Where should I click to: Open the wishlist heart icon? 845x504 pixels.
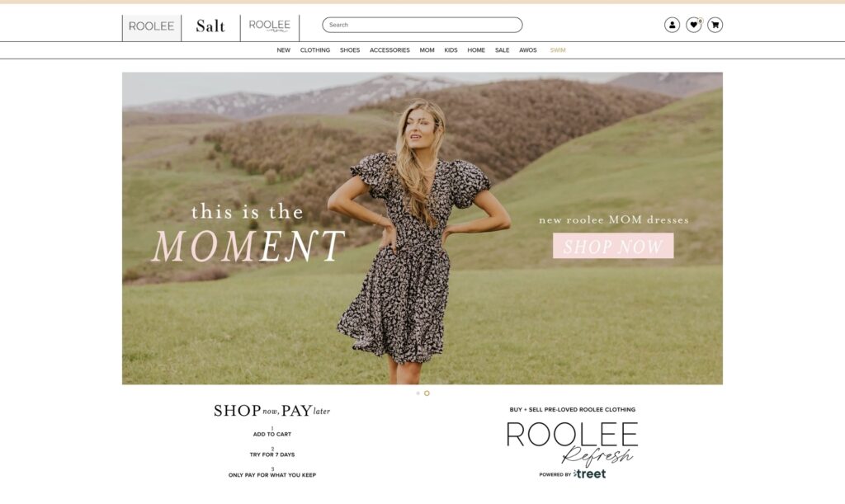click(693, 25)
